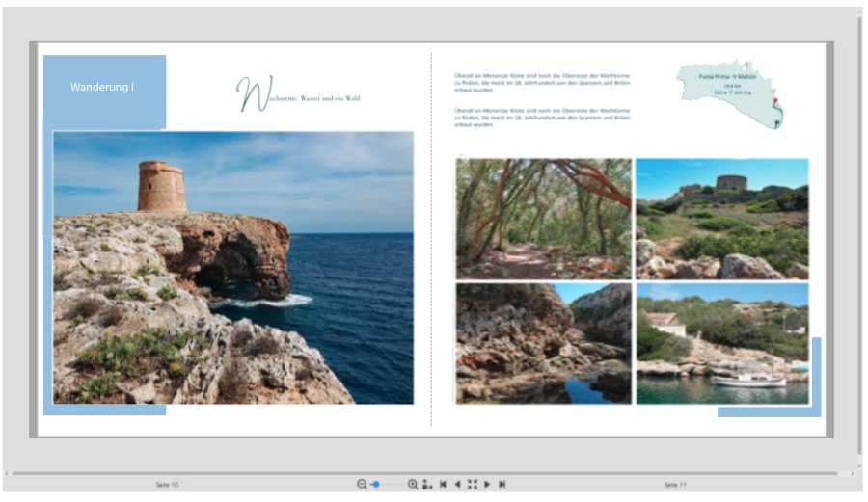Jump to the last page
868x502 pixels.
502,485
